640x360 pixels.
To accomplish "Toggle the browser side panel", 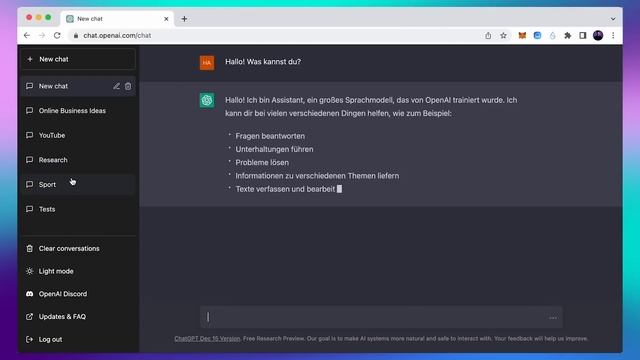I will pos(583,36).
